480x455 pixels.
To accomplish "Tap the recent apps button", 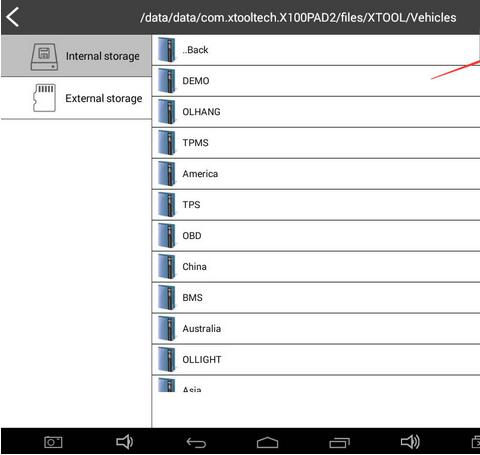I will [x=339, y=443].
